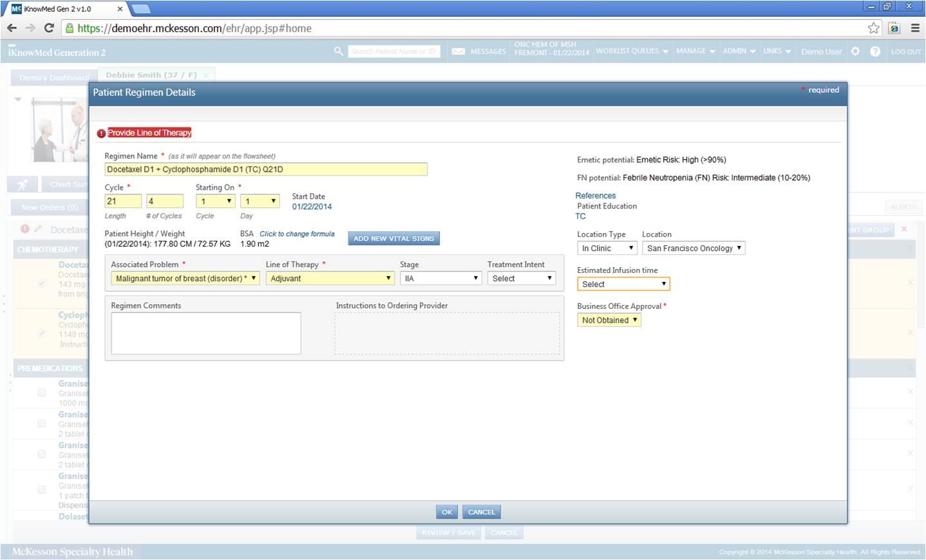926x560 pixels.
Task: Click the browser forward arrow
Action: pos(30,28)
